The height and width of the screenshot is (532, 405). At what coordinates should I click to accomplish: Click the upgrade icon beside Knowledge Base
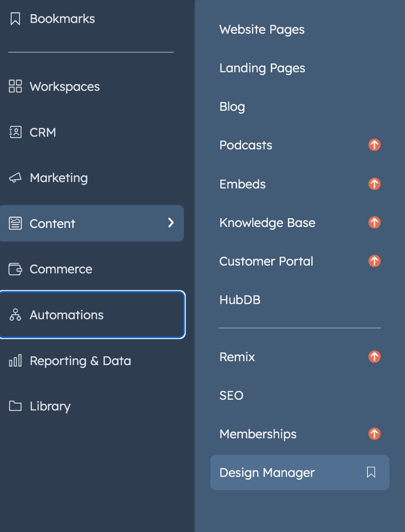click(374, 222)
